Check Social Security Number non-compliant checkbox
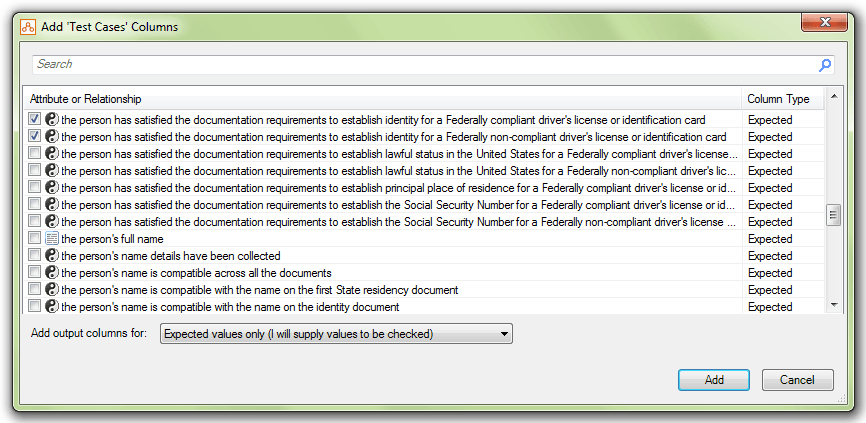The image size is (866, 423). (x=35, y=221)
